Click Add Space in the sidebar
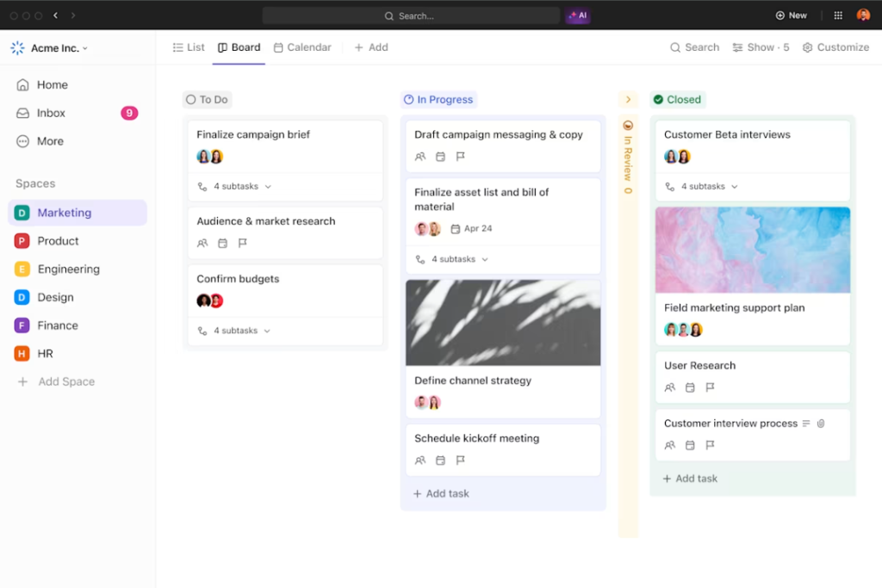Image resolution: width=882 pixels, height=588 pixels. coord(66,381)
